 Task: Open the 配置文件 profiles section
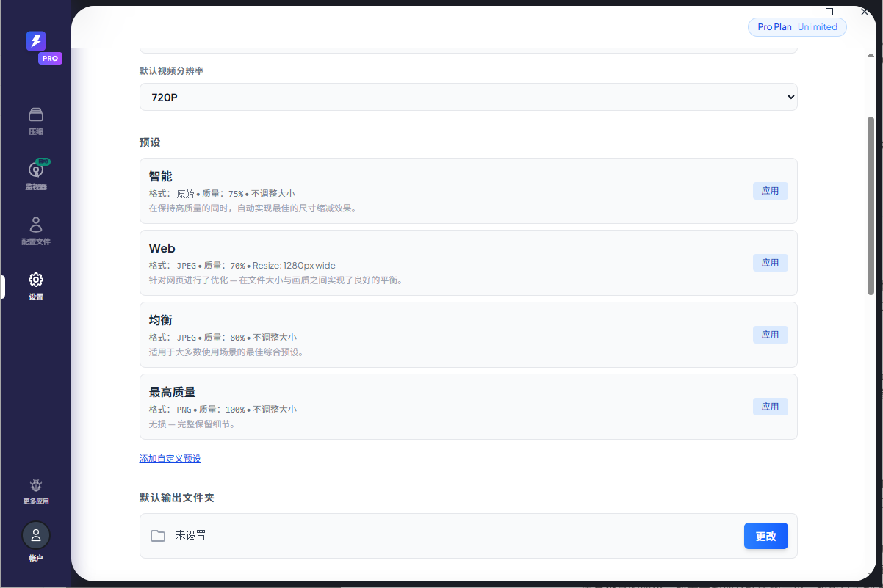click(x=36, y=231)
